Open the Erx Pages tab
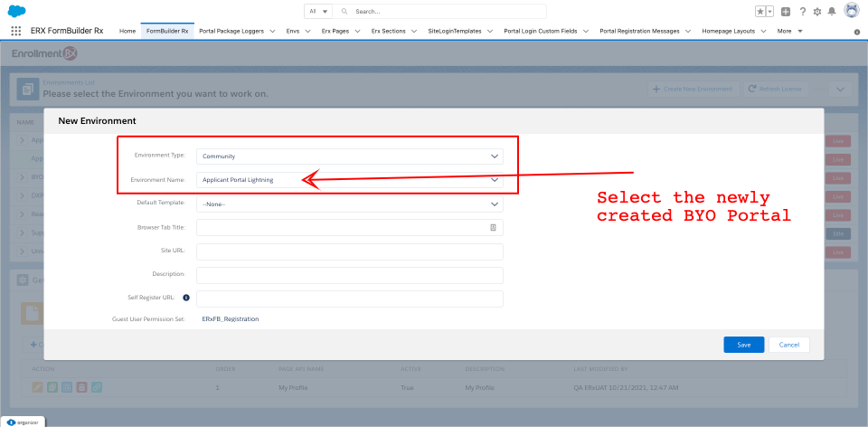The image size is (868, 427). pyautogui.click(x=335, y=31)
